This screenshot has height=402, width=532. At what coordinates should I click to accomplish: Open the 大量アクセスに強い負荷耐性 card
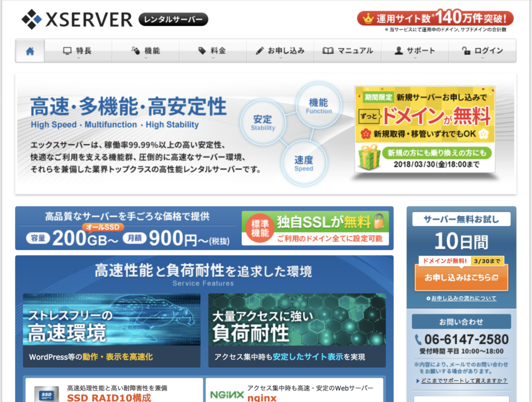click(297, 330)
